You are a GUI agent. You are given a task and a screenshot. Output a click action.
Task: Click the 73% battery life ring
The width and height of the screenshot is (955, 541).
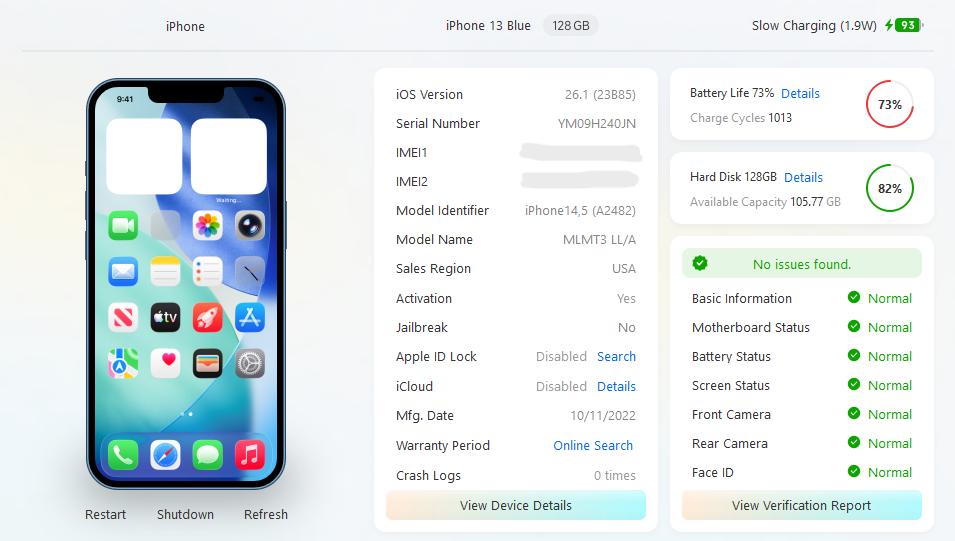(890, 104)
